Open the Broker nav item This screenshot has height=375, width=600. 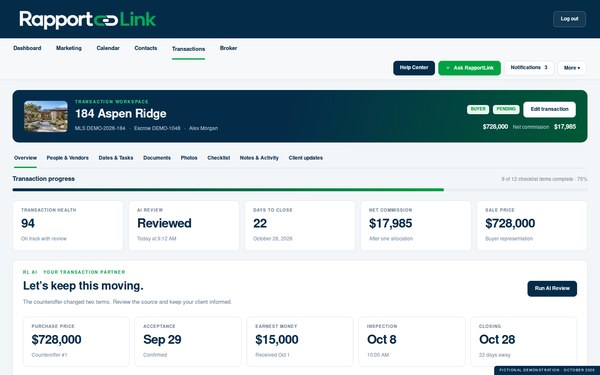(x=228, y=48)
